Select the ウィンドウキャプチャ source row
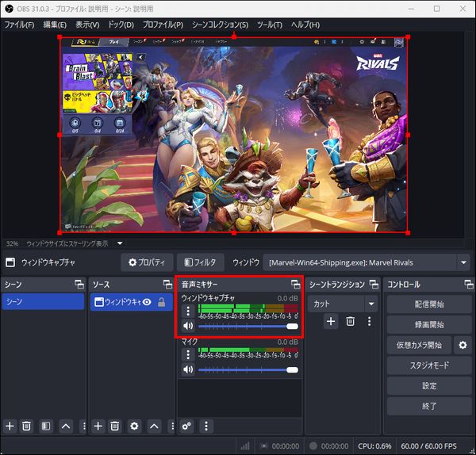 [132, 302]
